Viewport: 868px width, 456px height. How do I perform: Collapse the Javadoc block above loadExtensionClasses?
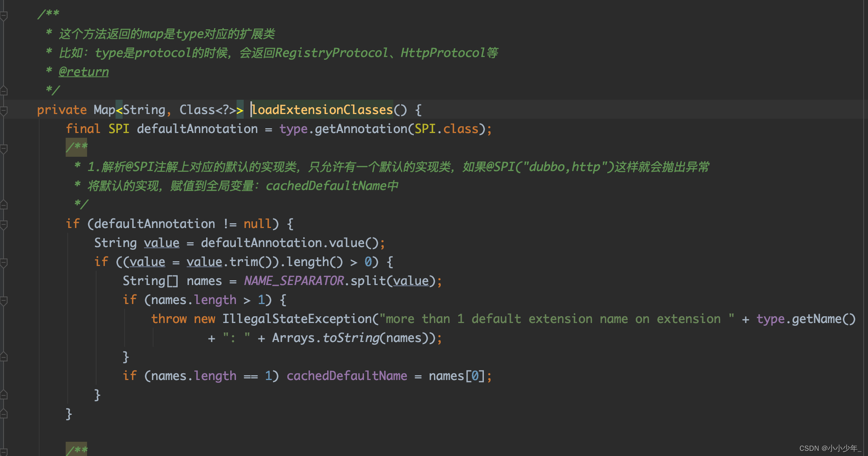point(4,16)
